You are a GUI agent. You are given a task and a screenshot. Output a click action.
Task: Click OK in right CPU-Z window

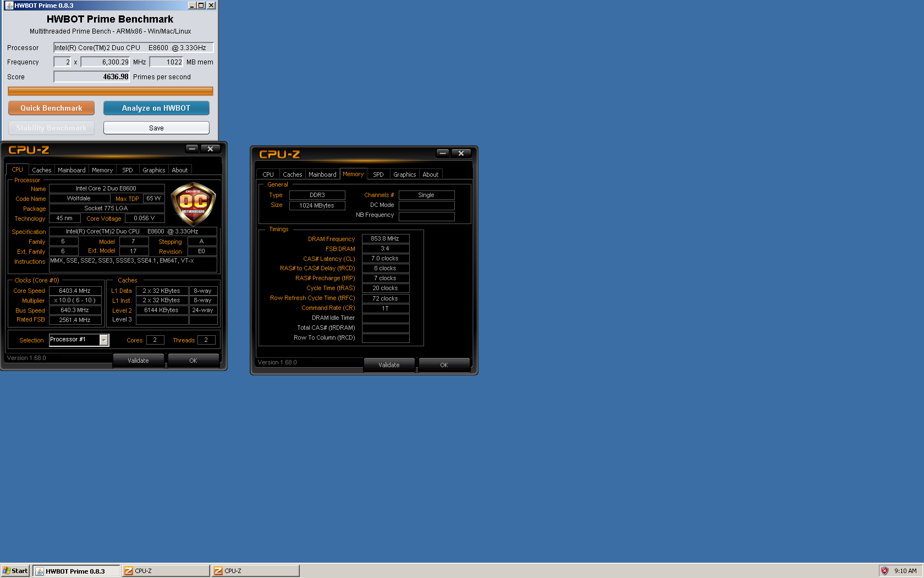click(444, 365)
